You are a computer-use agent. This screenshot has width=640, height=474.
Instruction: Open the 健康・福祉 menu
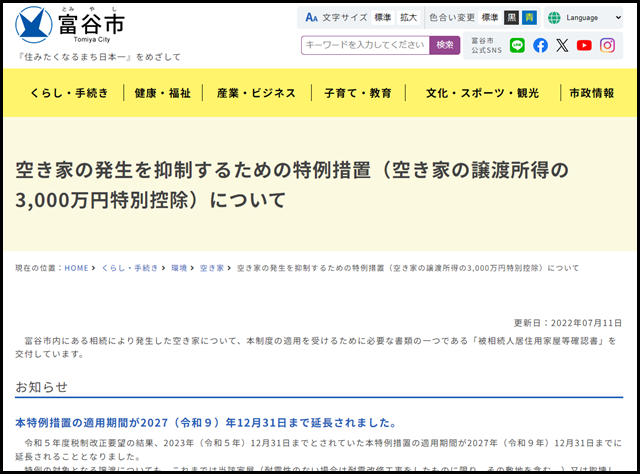pyautogui.click(x=162, y=93)
